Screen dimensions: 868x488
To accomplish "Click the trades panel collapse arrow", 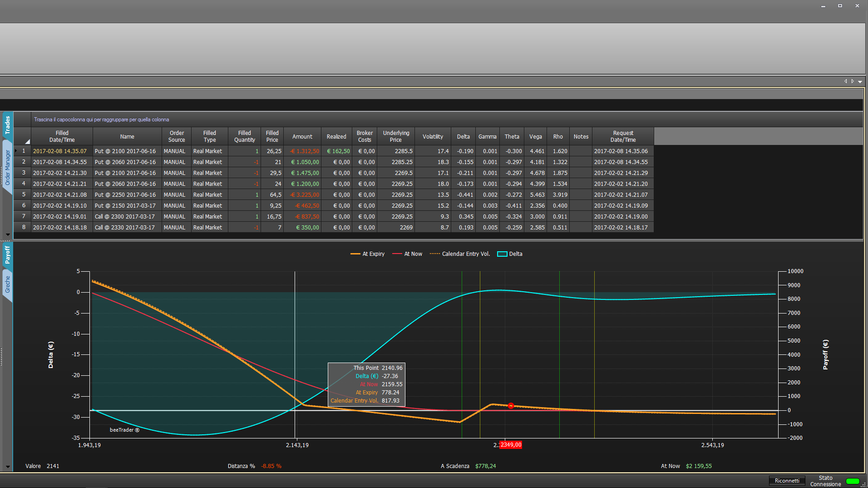I will (x=8, y=234).
